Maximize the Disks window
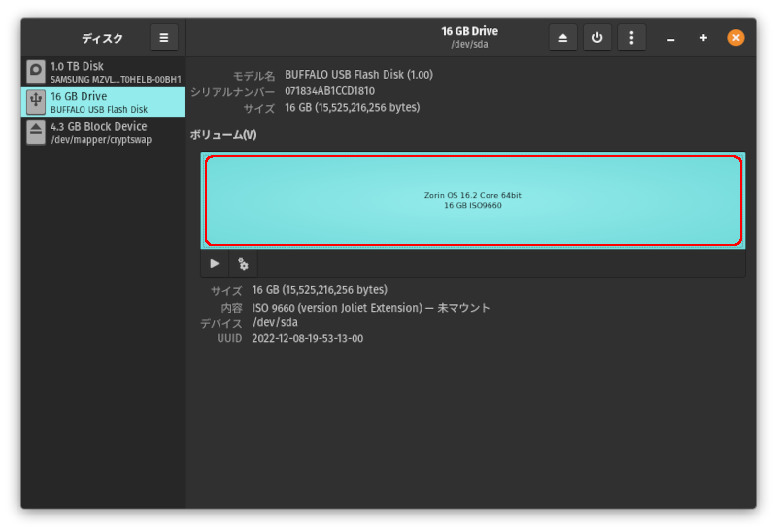777x532 pixels. (703, 38)
